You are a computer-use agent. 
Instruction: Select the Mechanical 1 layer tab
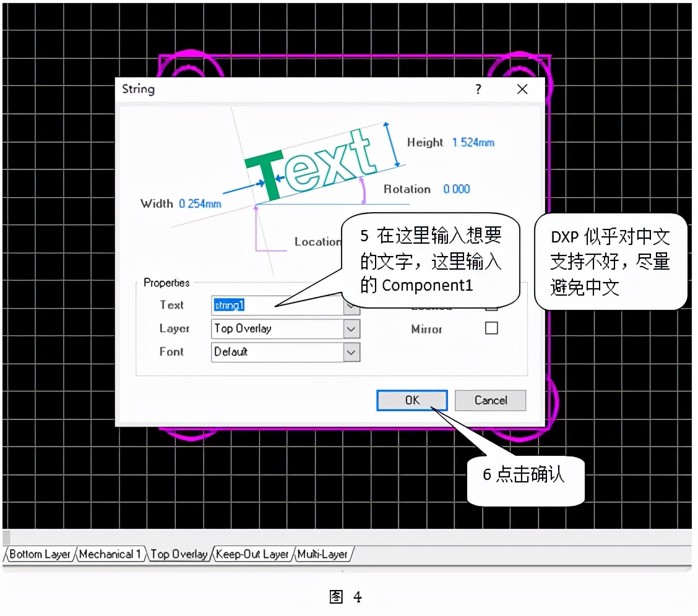click(111, 554)
